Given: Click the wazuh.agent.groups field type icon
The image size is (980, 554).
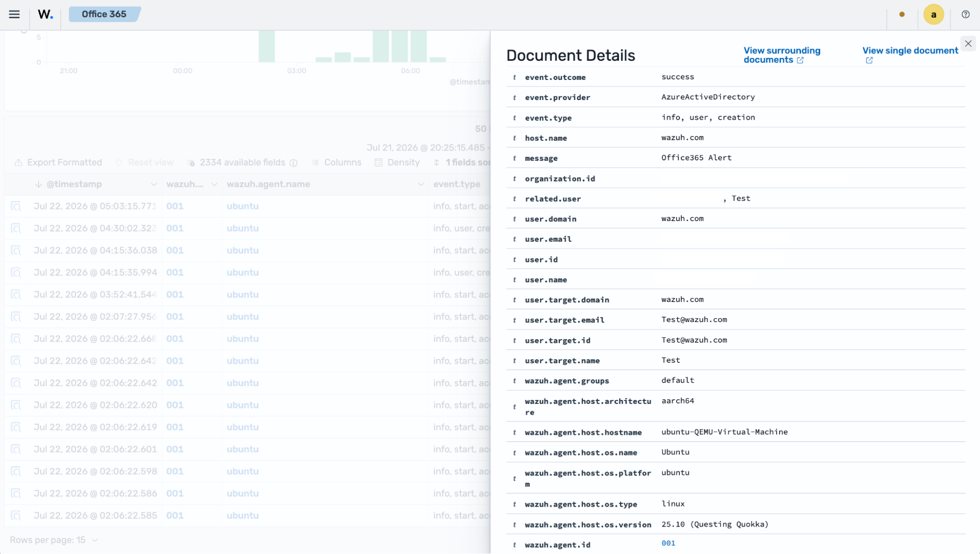Looking at the screenshot, I should click(514, 381).
